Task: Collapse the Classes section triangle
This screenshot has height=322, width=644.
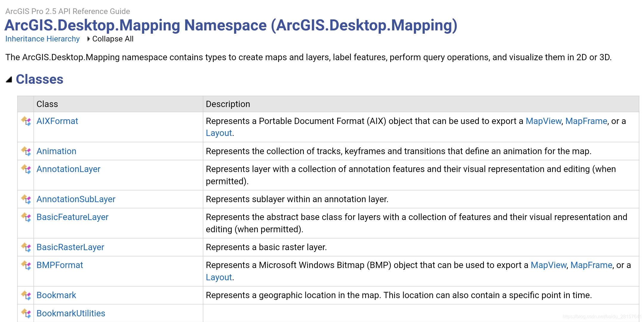Action: coord(9,79)
